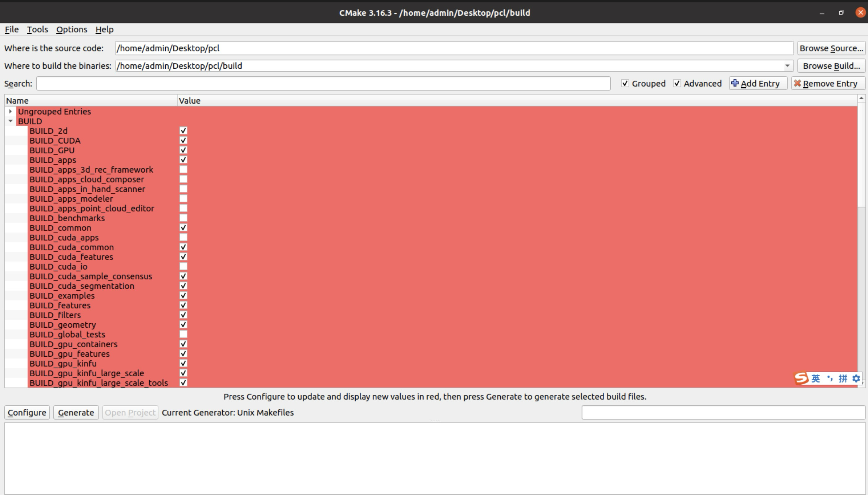Uncheck the BUILD_CUDA checkbox
868x495 pixels.
click(183, 141)
